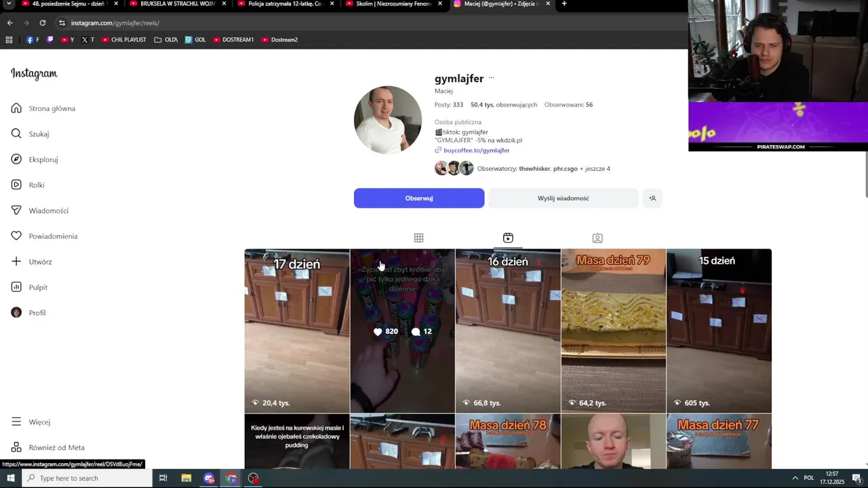
Task: Click page vertical scrollbar
Action: pos(866,175)
